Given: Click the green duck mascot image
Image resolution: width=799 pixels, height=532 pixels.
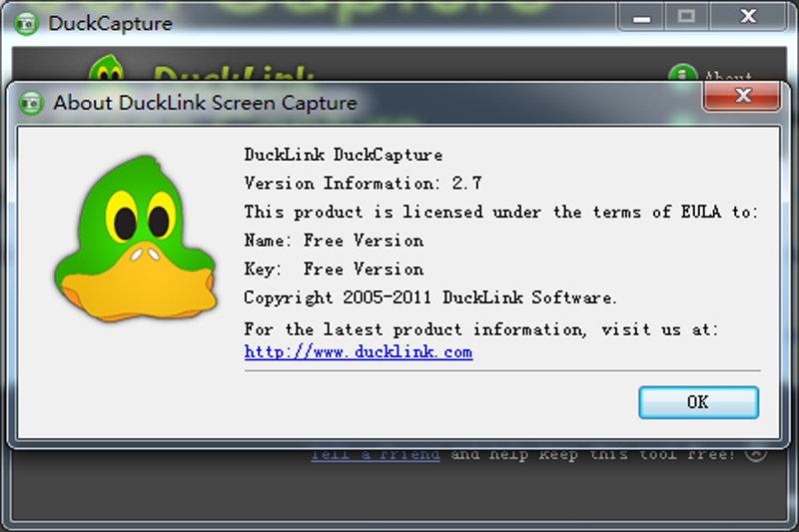Looking at the screenshot, I should pos(136,239).
